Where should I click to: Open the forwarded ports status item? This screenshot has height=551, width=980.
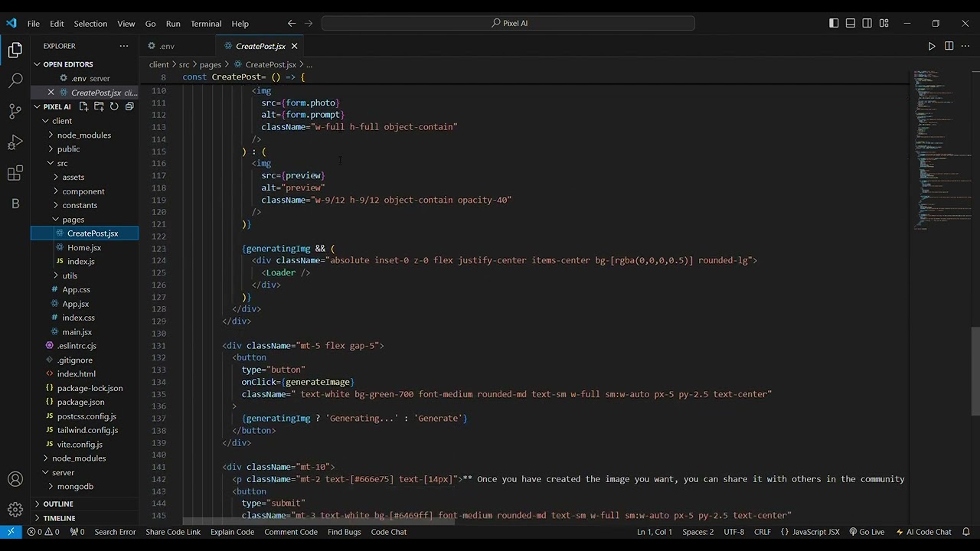coord(77,532)
